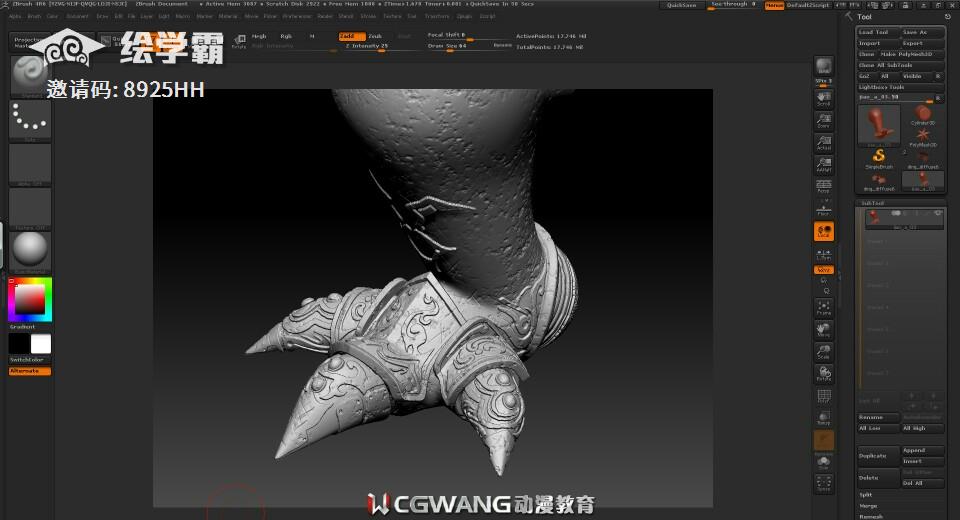
Task: Select the large current tool thumbnail
Action: (x=879, y=126)
